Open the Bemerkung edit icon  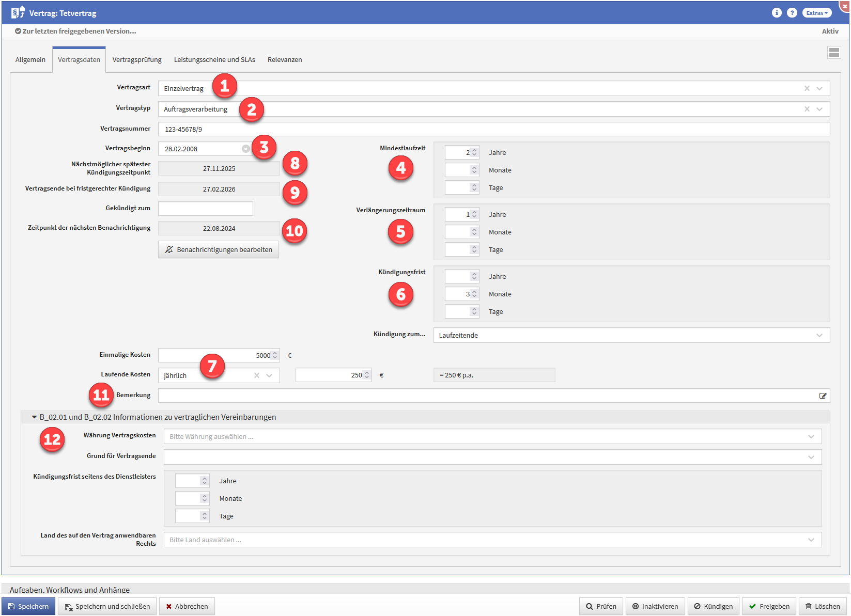823,396
